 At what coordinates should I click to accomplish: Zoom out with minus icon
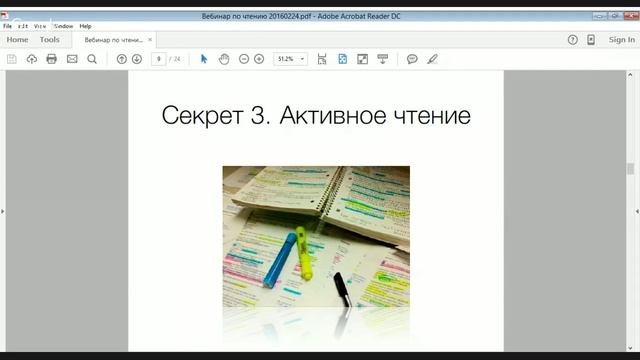(x=244, y=59)
